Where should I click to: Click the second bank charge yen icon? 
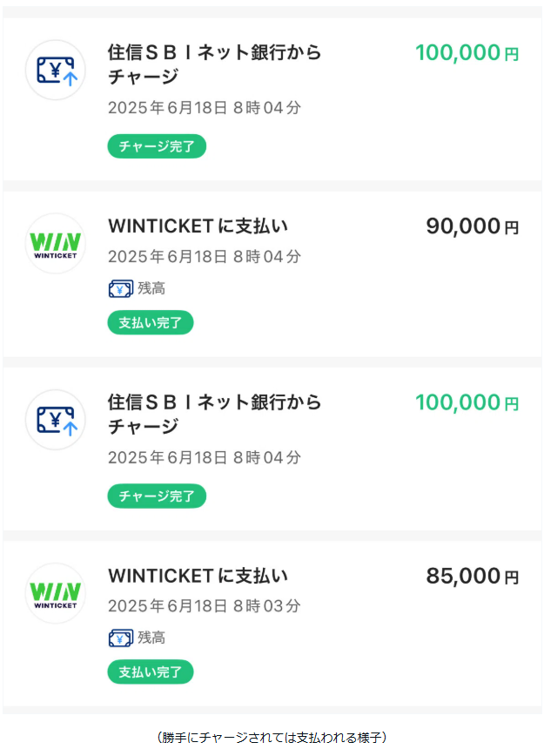click(56, 420)
